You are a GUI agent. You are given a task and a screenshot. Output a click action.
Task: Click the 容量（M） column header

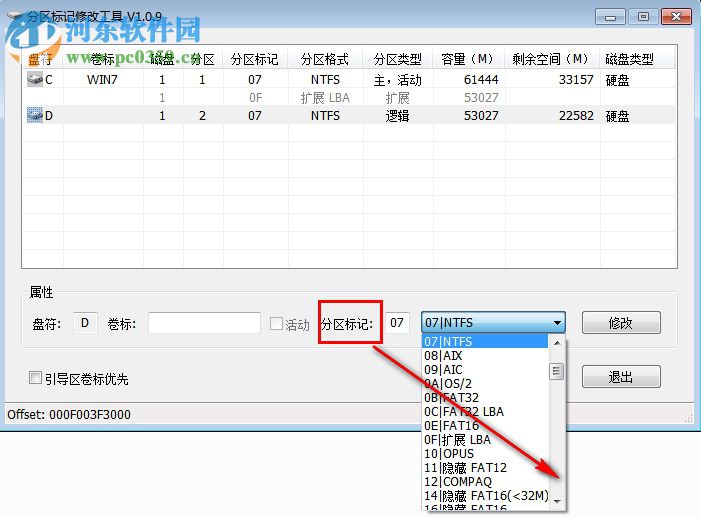pyautogui.click(x=469, y=59)
